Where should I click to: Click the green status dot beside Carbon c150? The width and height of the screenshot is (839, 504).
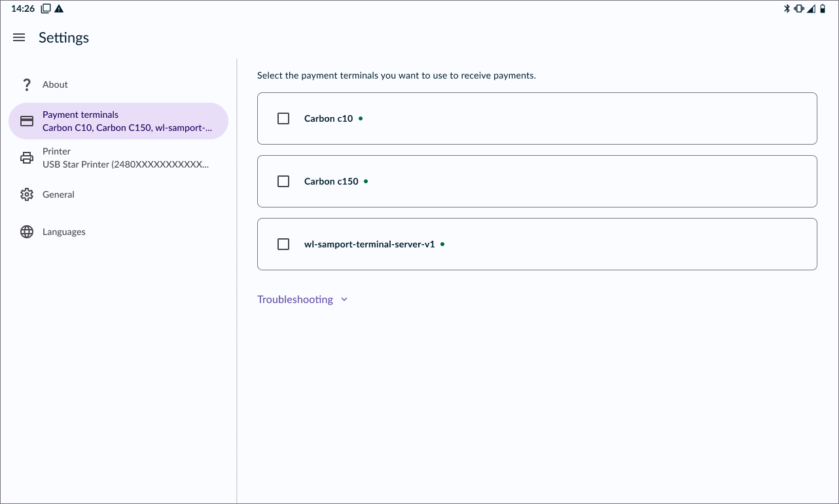[x=366, y=181]
